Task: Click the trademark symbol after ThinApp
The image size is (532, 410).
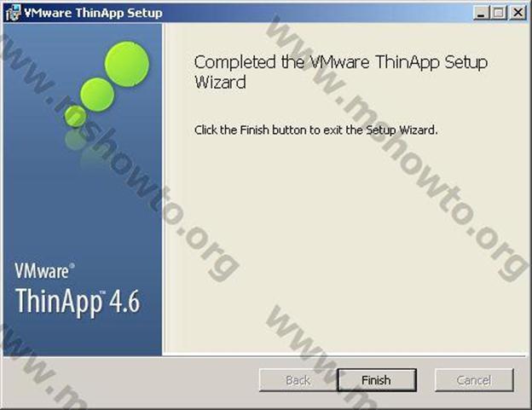Action: tap(102, 292)
